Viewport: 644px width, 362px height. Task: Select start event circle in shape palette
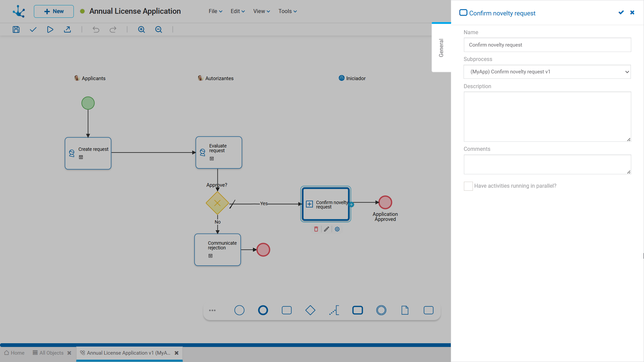pyautogui.click(x=239, y=310)
